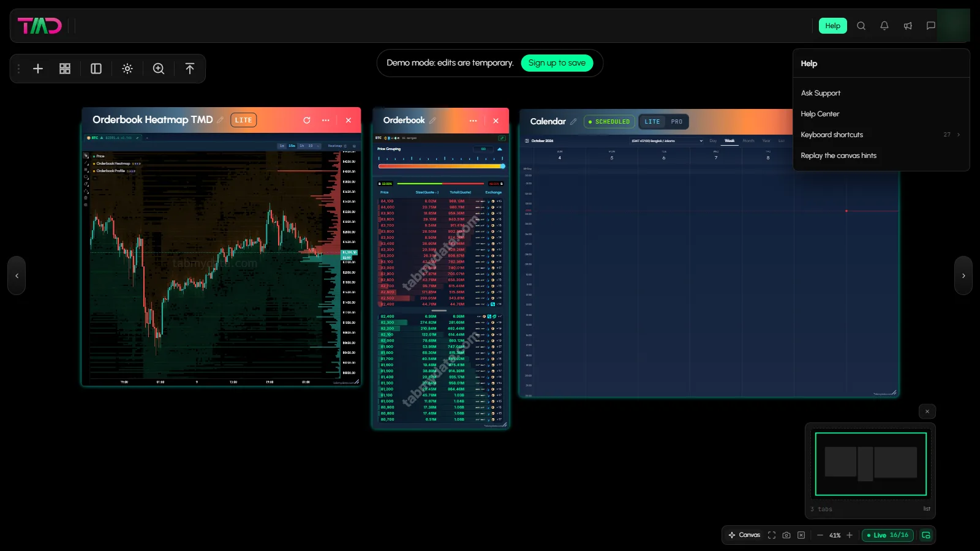Click the green Help button

833,26
